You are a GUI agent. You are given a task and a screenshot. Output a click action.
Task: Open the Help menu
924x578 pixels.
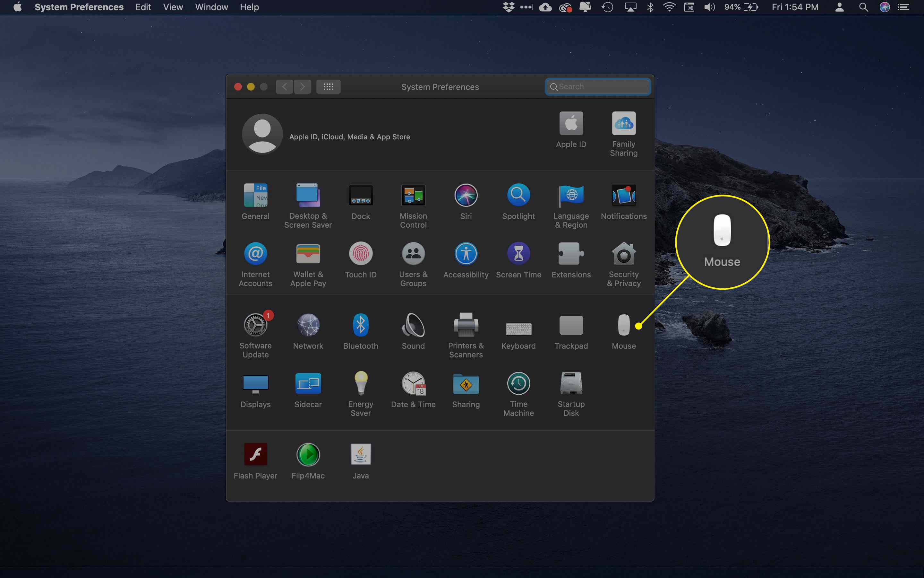(x=249, y=7)
